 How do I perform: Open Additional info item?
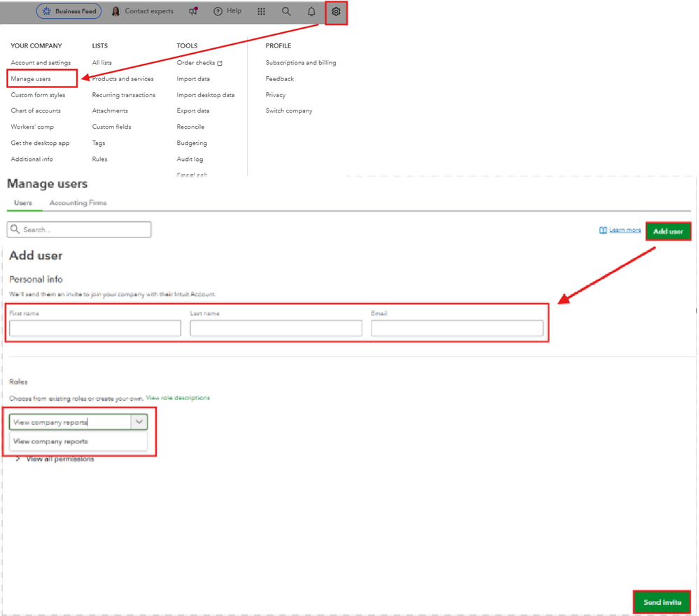click(x=31, y=159)
